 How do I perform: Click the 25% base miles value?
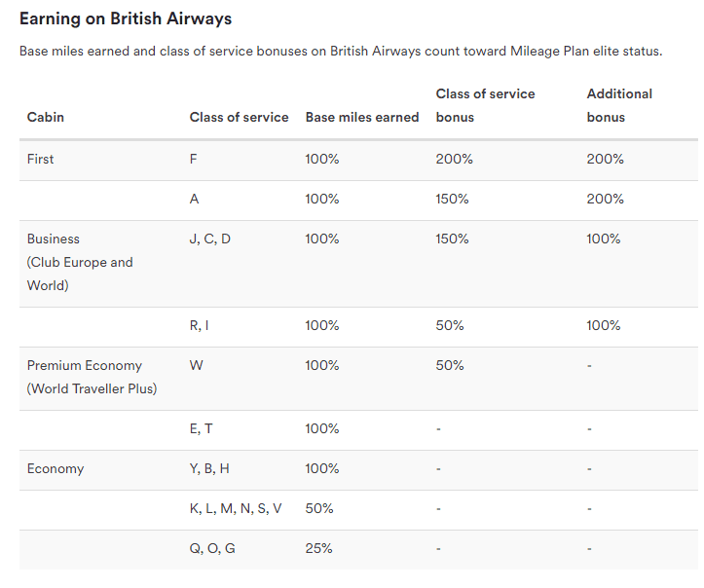(319, 548)
